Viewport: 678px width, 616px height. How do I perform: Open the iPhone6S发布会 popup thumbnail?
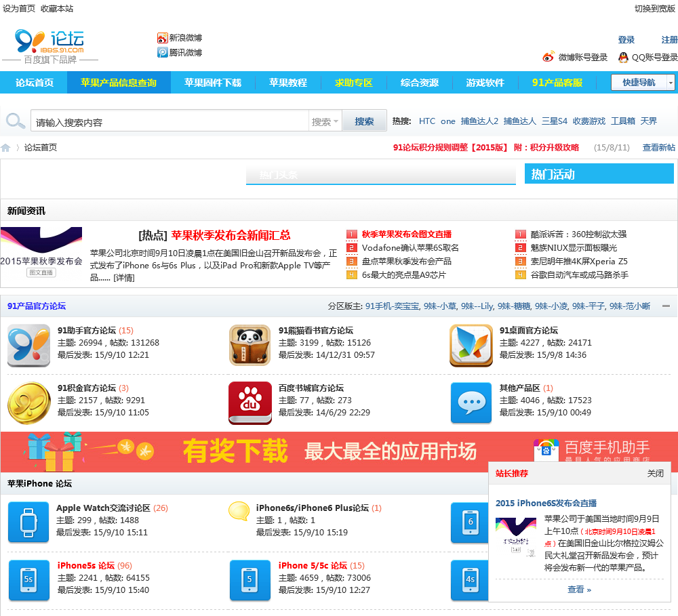[516, 536]
